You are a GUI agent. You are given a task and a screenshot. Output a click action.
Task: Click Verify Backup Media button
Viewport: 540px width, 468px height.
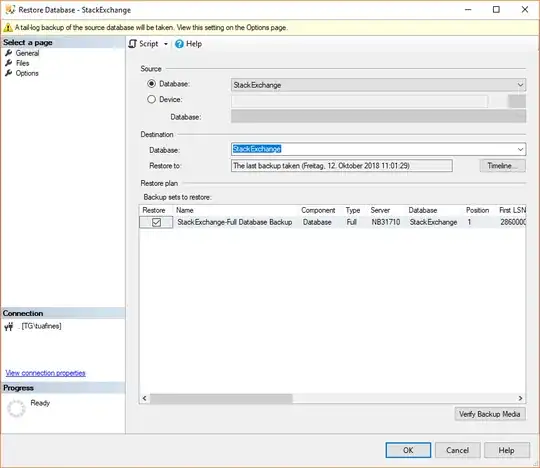pos(490,414)
